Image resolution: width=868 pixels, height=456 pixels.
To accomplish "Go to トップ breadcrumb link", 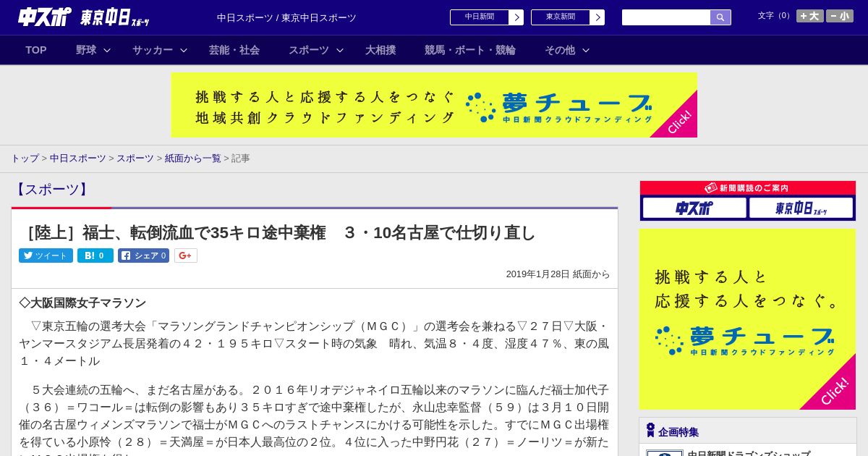I will point(25,158).
